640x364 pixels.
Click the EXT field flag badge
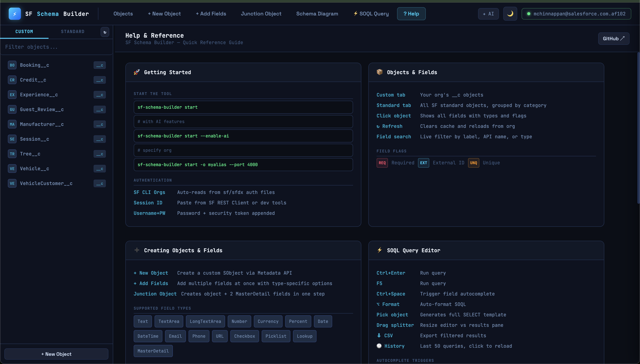[423, 163]
